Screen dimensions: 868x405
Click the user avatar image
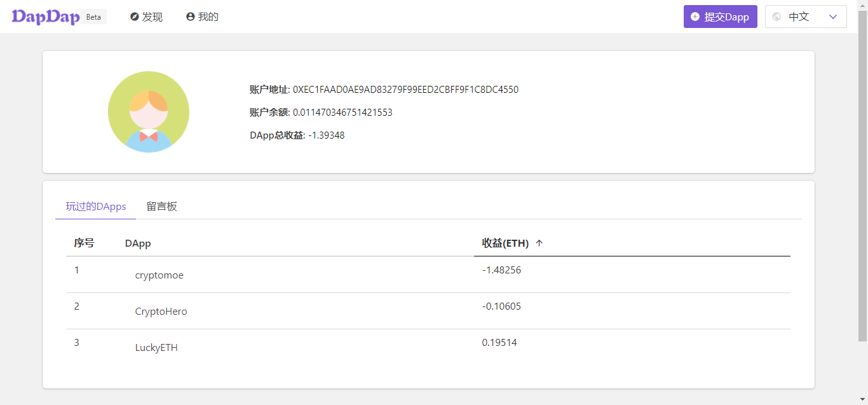coord(149,112)
